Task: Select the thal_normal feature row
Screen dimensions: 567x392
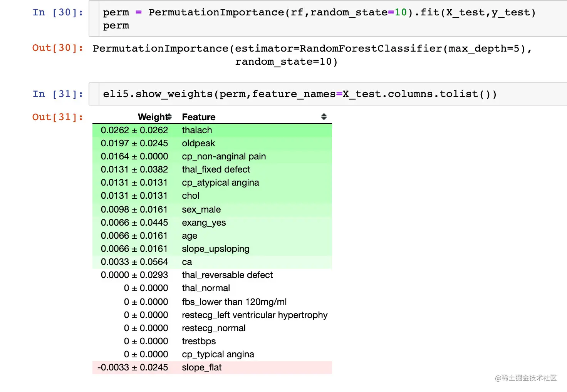Action: click(x=212, y=288)
